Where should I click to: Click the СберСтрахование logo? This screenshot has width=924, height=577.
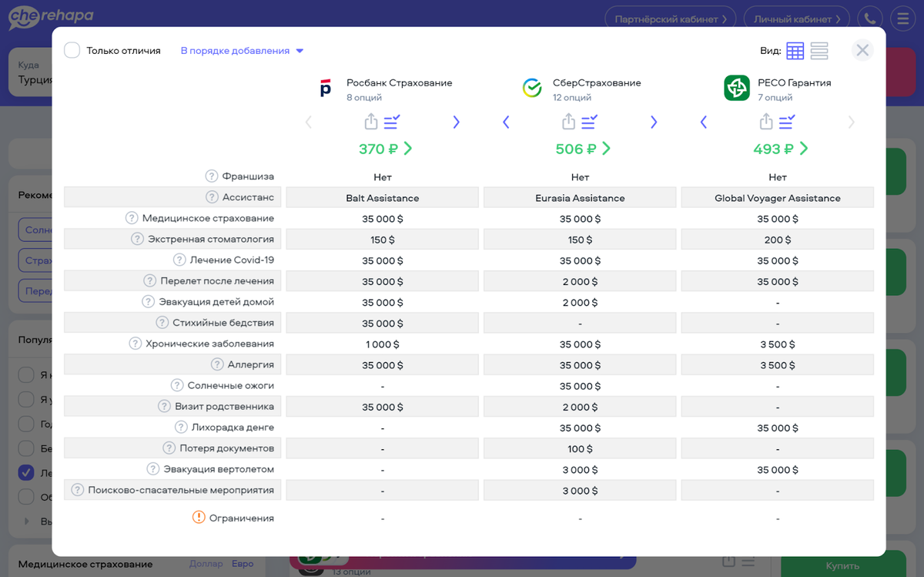pyautogui.click(x=531, y=89)
